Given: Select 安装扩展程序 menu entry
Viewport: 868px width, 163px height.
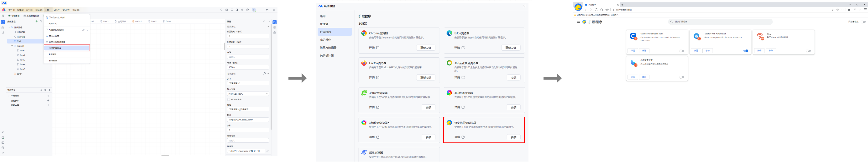Looking at the screenshot, I should tap(67, 48).
